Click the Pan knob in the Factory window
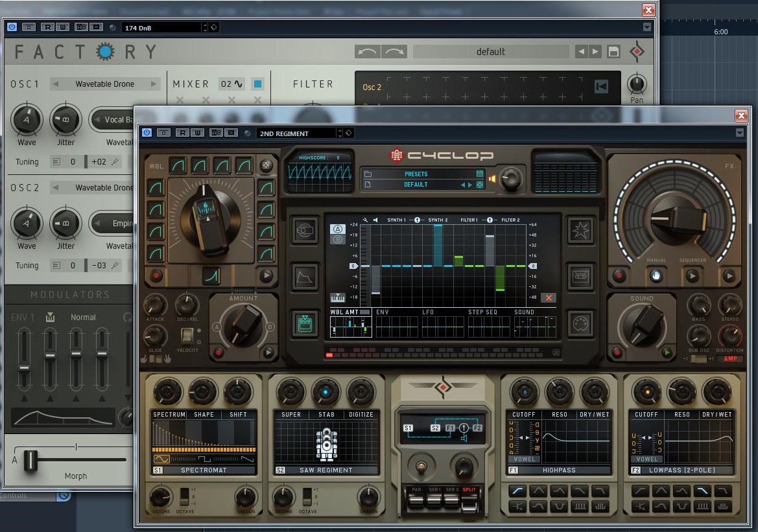The image size is (758, 532). (637, 84)
